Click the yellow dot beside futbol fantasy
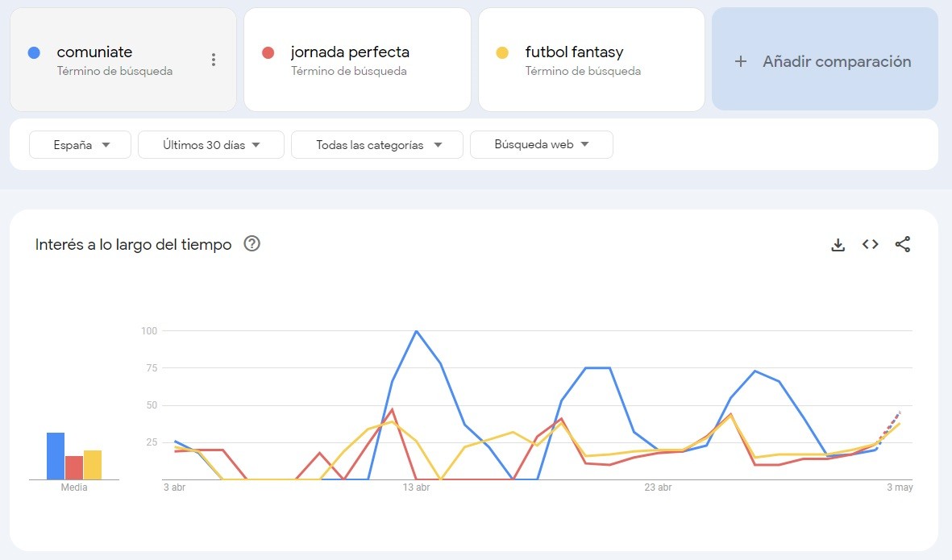Viewport: 952px width, 560px height. pos(502,53)
